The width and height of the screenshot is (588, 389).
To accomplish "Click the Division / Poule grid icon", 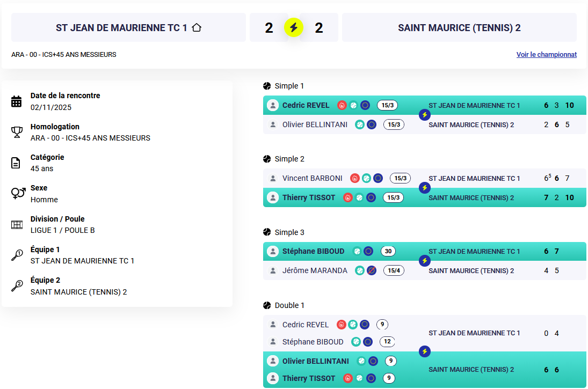I will click(x=17, y=225).
